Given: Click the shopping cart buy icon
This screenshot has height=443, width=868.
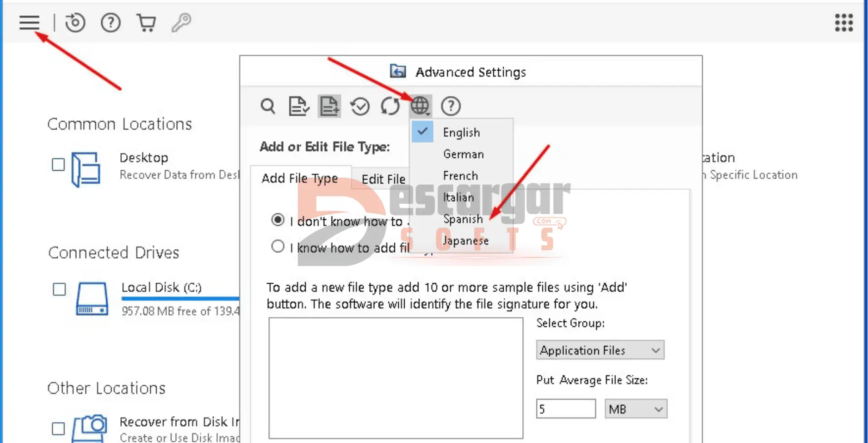Looking at the screenshot, I should (146, 22).
